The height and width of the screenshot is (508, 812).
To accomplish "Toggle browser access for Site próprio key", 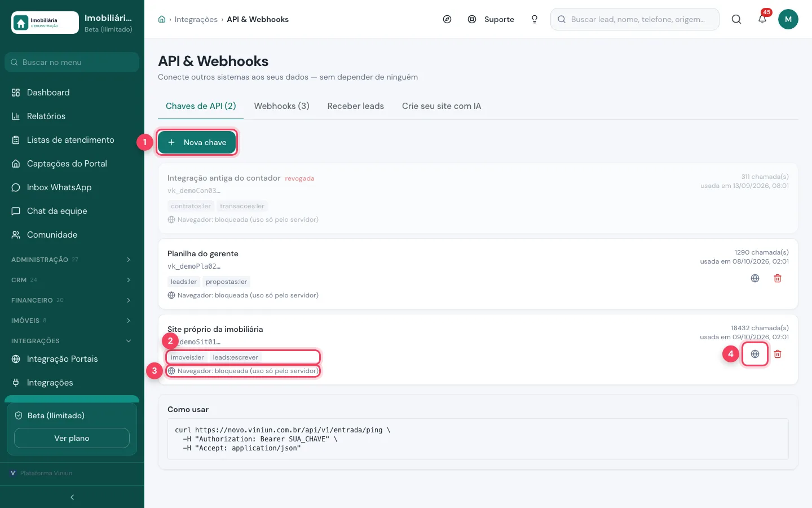I will pos(755,354).
